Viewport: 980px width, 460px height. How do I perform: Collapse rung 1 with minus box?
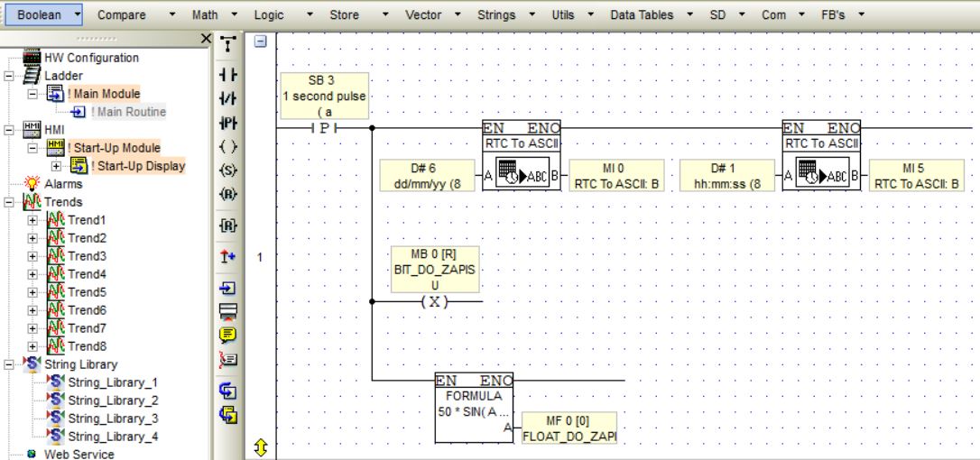(261, 41)
